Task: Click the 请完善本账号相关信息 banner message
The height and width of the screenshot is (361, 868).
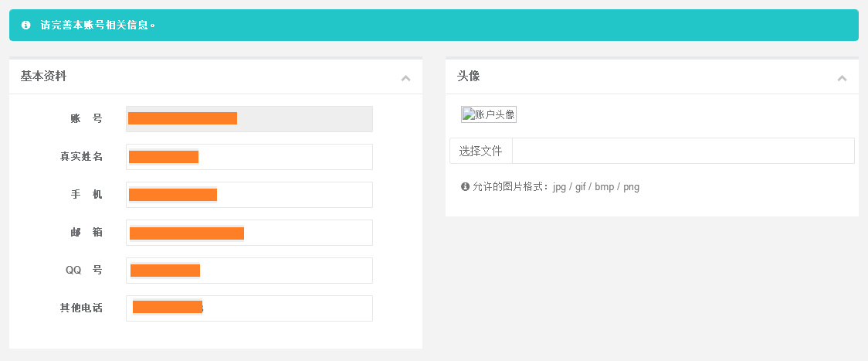Action: click(98, 25)
